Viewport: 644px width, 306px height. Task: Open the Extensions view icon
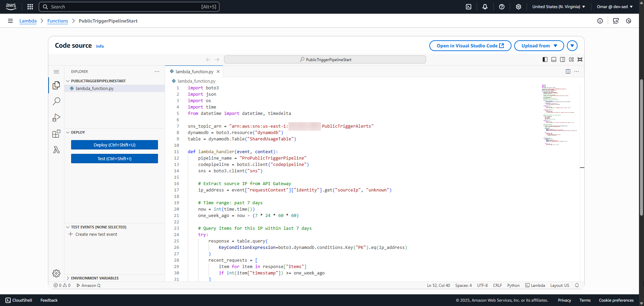click(x=56, y=134)
